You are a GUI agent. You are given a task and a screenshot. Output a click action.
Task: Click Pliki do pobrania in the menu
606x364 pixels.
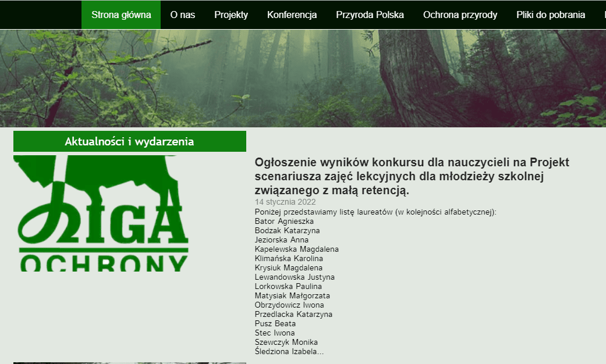(x=551, y=15)
